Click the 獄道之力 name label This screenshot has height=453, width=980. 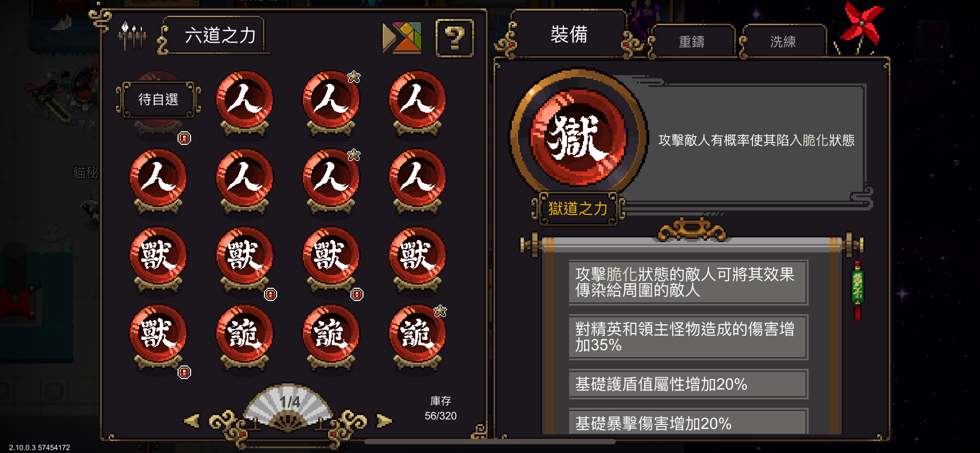click(x=577, y=209)
